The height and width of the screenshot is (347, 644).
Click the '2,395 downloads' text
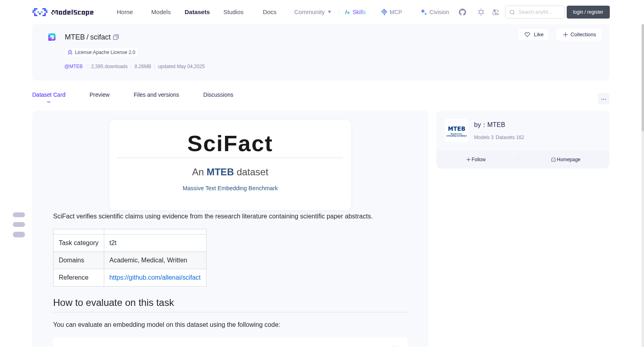pos(109,66)
